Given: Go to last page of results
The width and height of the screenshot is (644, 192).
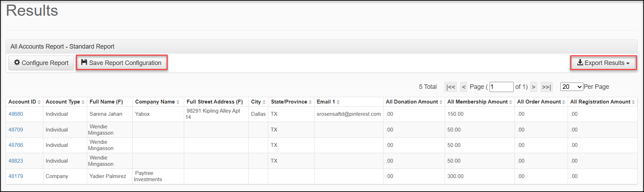Looking at the screenshot, I should [x=546, y=87].
